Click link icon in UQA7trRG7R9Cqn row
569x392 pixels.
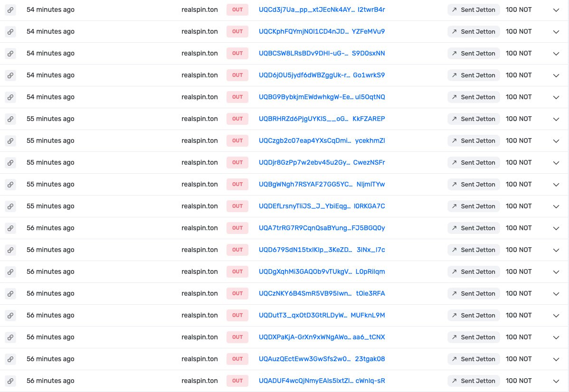10,228
